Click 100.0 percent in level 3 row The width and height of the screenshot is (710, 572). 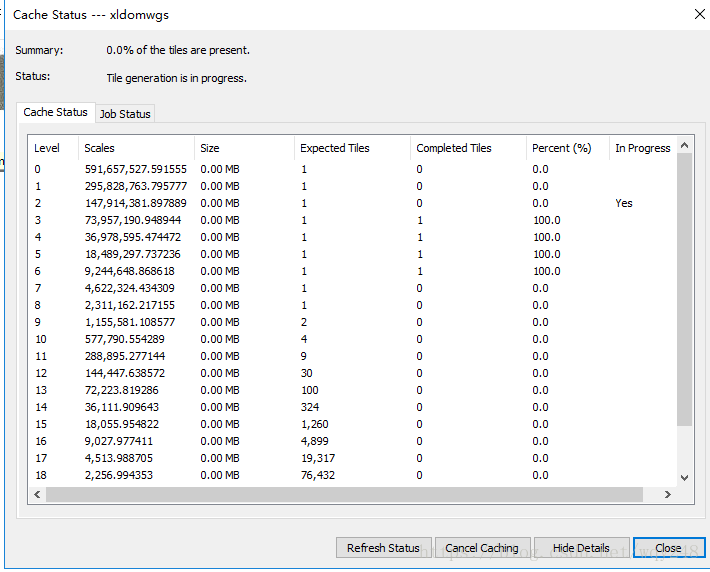[x=547, y=220]
